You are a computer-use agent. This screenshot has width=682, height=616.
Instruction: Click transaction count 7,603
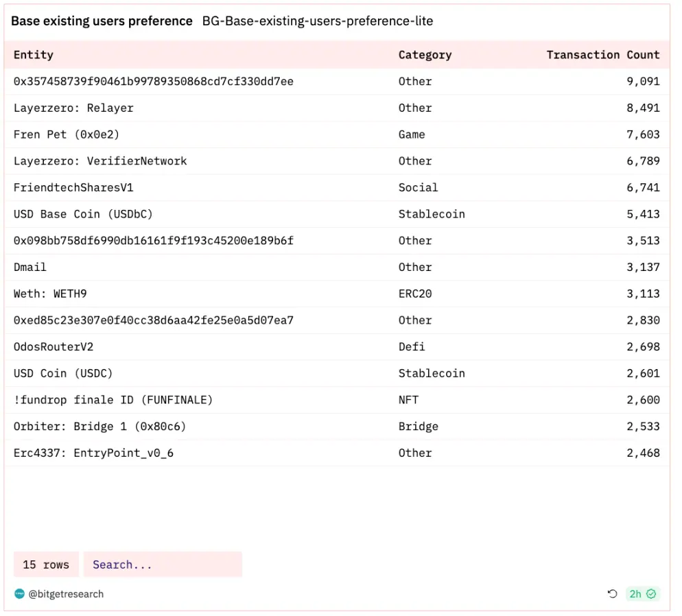pyautogui.click(x=643, y=134)
